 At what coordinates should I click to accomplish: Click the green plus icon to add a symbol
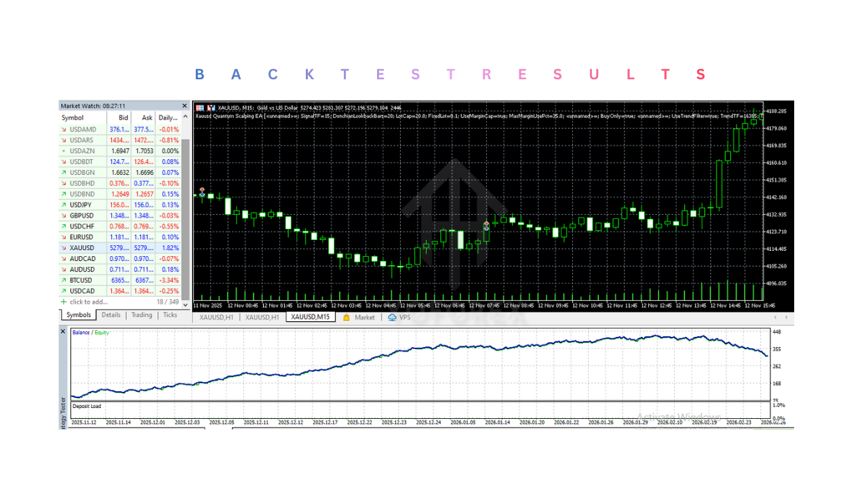coord(65,301)
